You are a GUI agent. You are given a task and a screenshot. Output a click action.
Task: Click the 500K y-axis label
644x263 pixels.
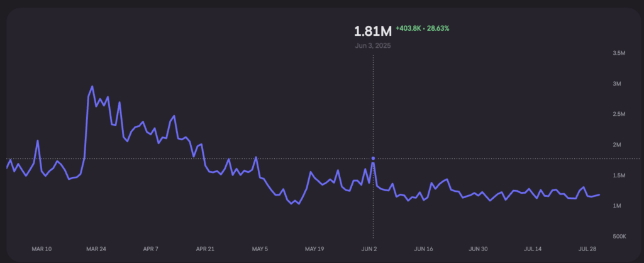pyautogui.click(x=618, y=237)
